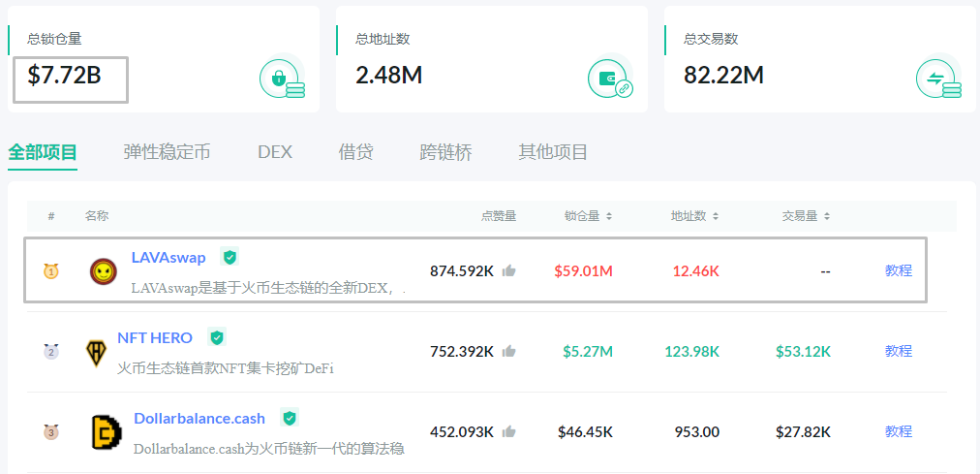Open the 跨链桥 tab

click(445, 152)
